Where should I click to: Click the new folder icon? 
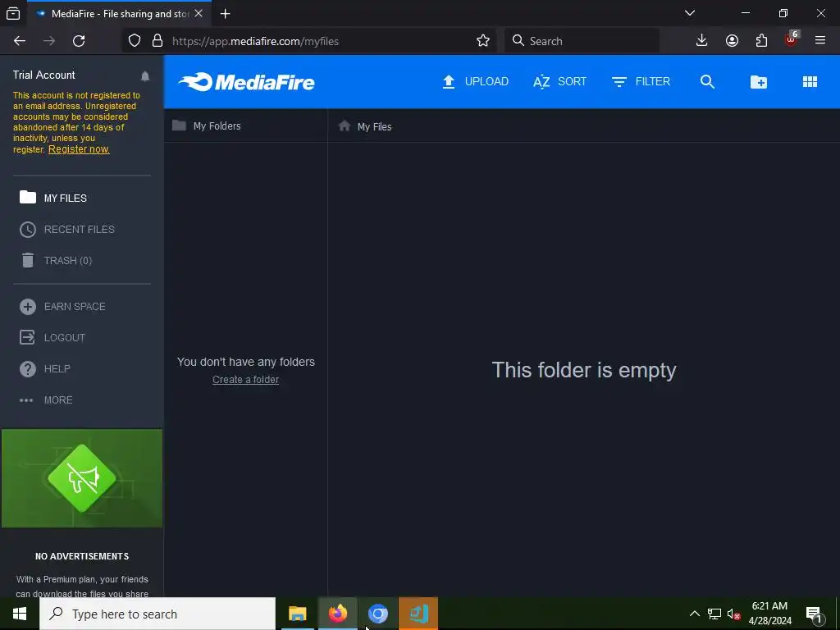coord(758,81)
